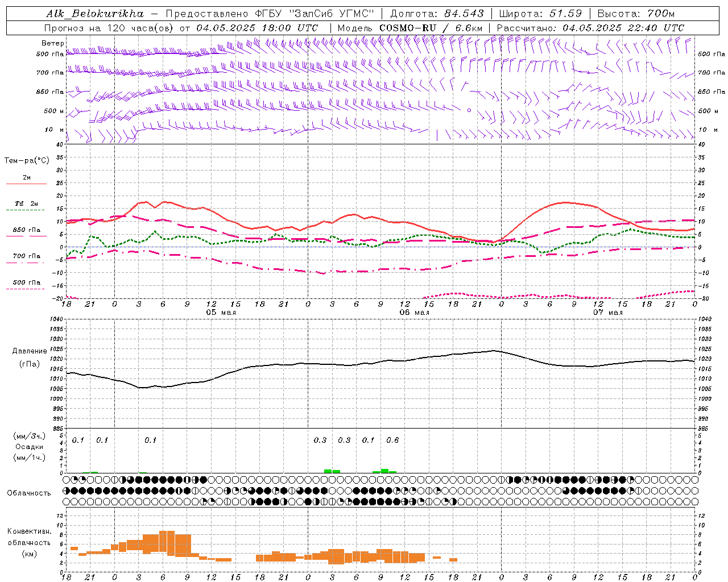Click '850 гПа' temperature legend entry
Viewport: 728px width, 582px height.
coord(27,230)
